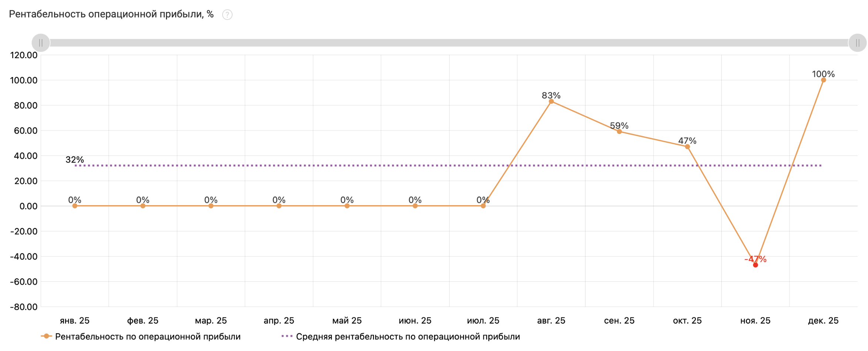Click the gray range slider track
The width and height of the screenshot is (868, 351).
point(444,43)
